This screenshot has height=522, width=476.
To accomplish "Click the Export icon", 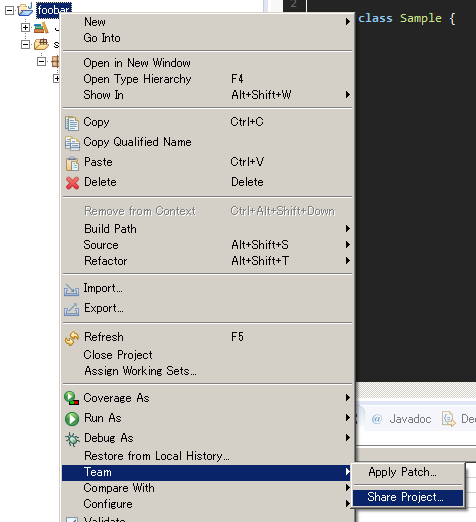I will [x=71, y=309].
